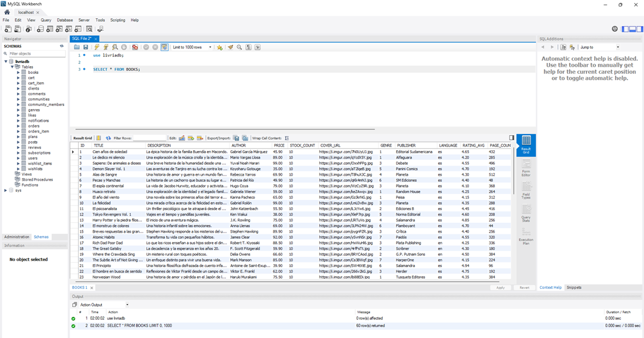Switch to the Administration tab
This screenshot has width=644, height=338.
click(17, 237)
